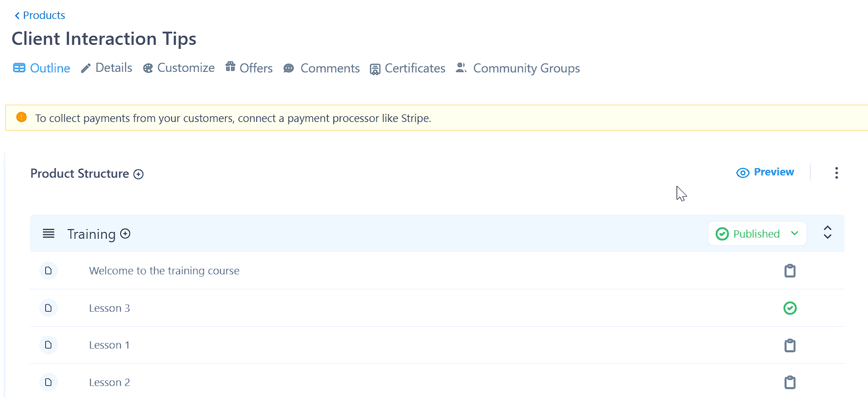Toggle draft status on Welcome lesson
Screen dimensions: 868x397
[790, 271]
